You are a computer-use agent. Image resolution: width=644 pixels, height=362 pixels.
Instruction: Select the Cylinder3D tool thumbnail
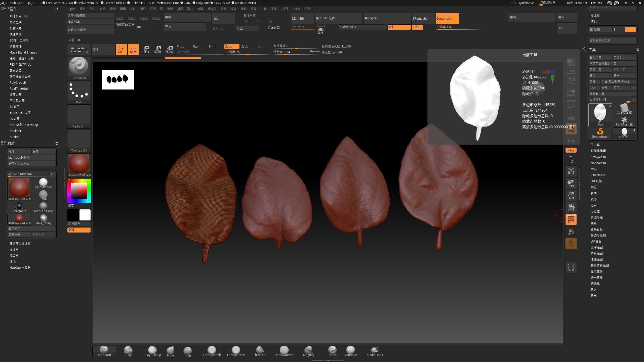point(624,109)
